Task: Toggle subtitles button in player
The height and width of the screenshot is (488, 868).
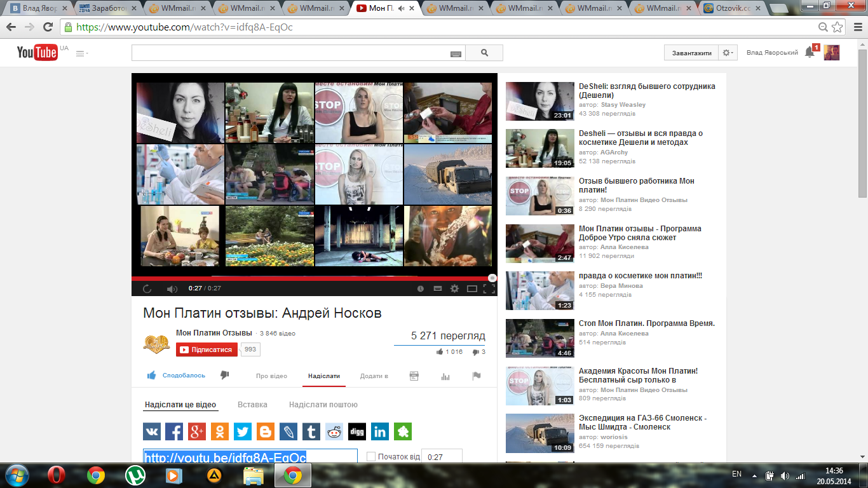Action: 438,288
